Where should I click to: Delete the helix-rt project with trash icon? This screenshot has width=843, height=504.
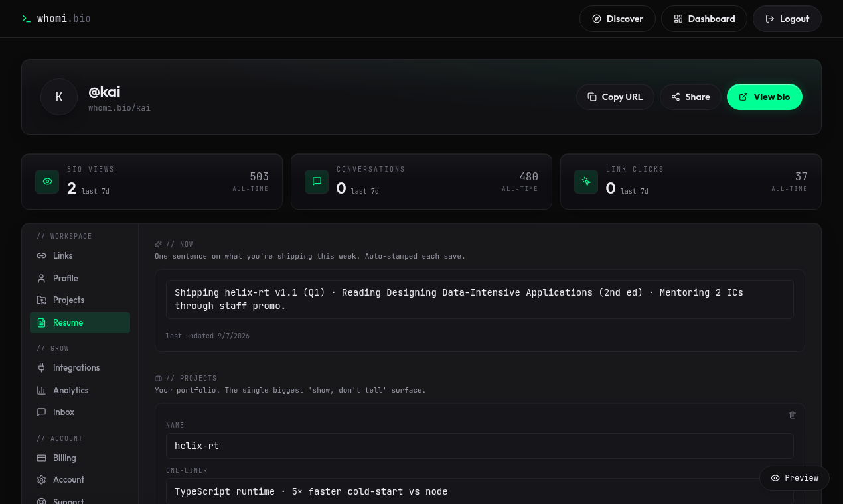(792, 415)
